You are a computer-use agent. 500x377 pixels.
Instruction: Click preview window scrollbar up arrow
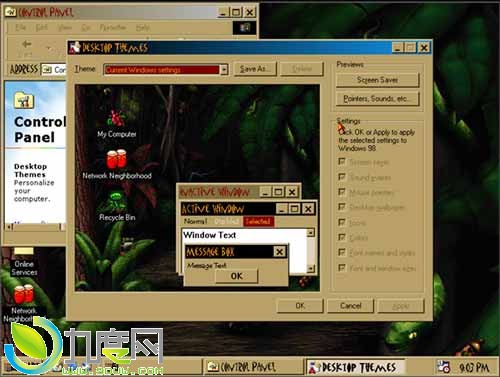pos(310,232)
